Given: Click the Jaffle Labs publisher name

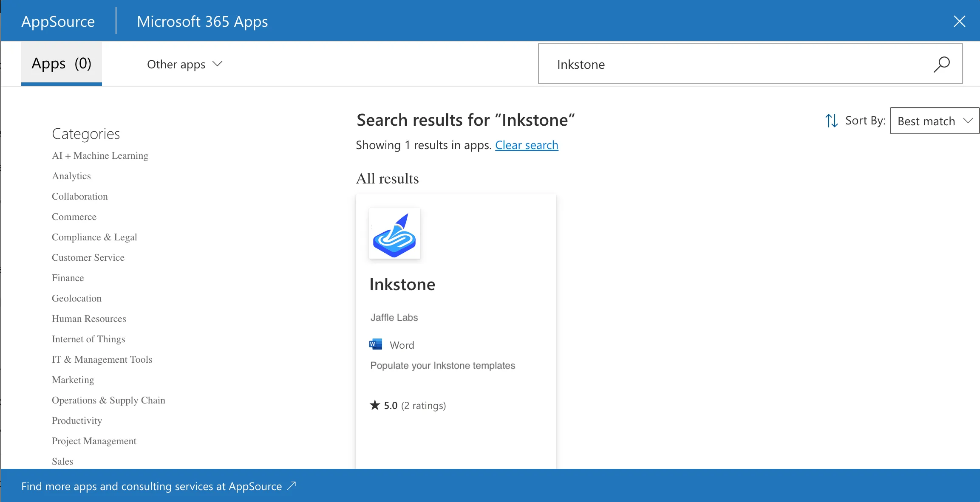Looking at the screenshot, I should click(394, 317).
